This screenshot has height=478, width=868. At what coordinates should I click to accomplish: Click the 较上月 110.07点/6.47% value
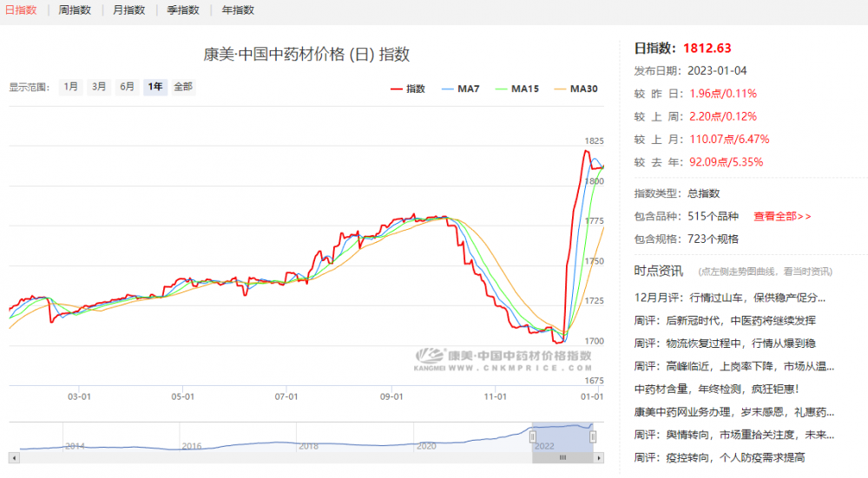coord(729,140)
